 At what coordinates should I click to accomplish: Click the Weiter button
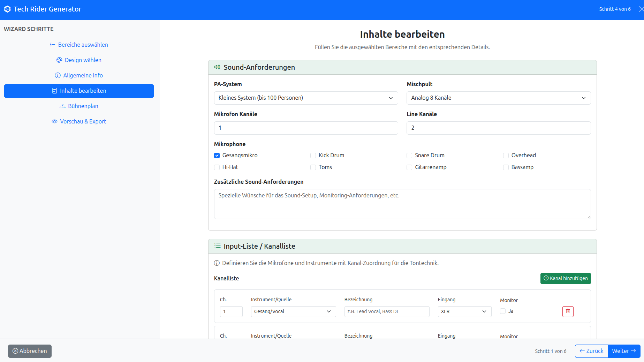(624, 351)
